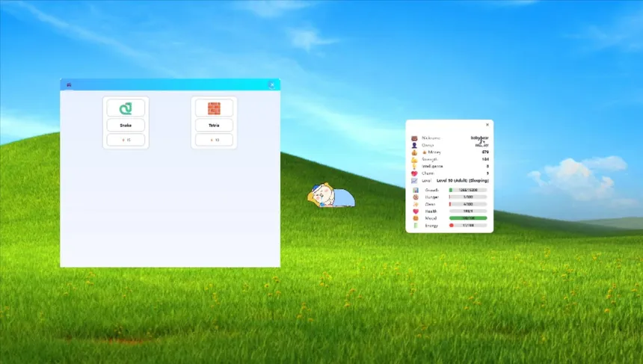643x364 pixels.
Task: Click the Snake name button
Action: pos(126,125)
